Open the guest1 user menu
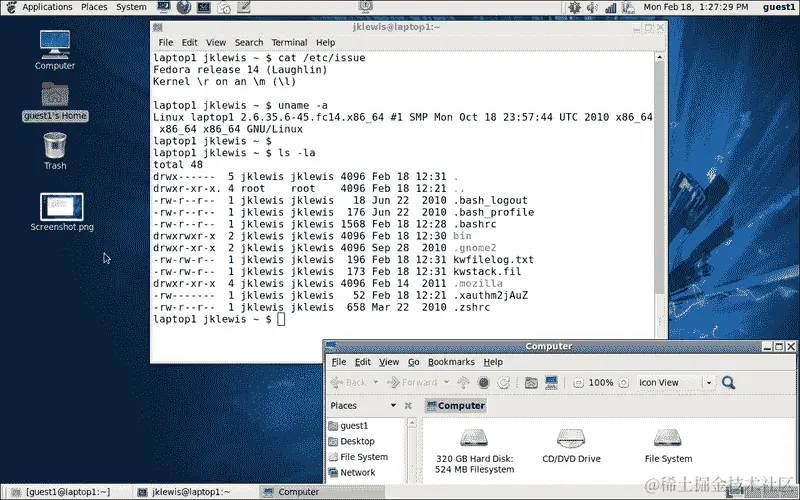 (779, 7)
